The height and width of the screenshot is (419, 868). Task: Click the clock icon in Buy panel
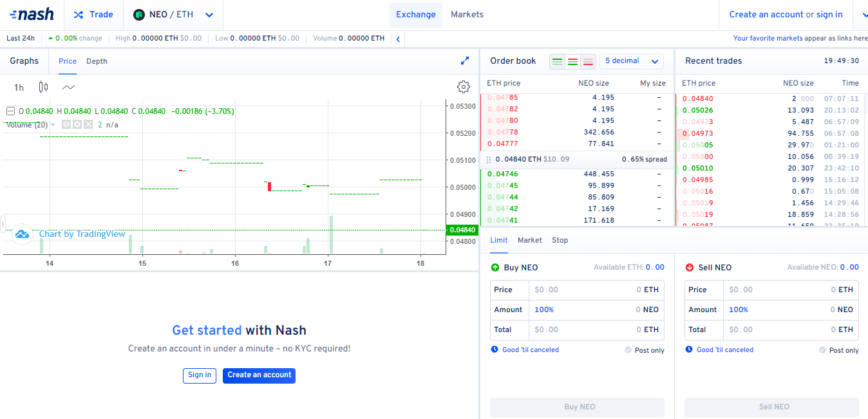(x=495, y=349)
